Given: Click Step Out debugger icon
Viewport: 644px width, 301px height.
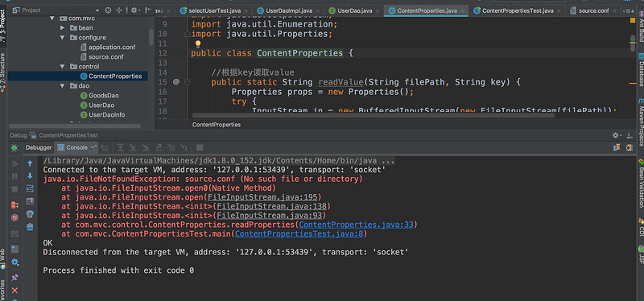Looking at the screenshot, I should click(159, 147).
